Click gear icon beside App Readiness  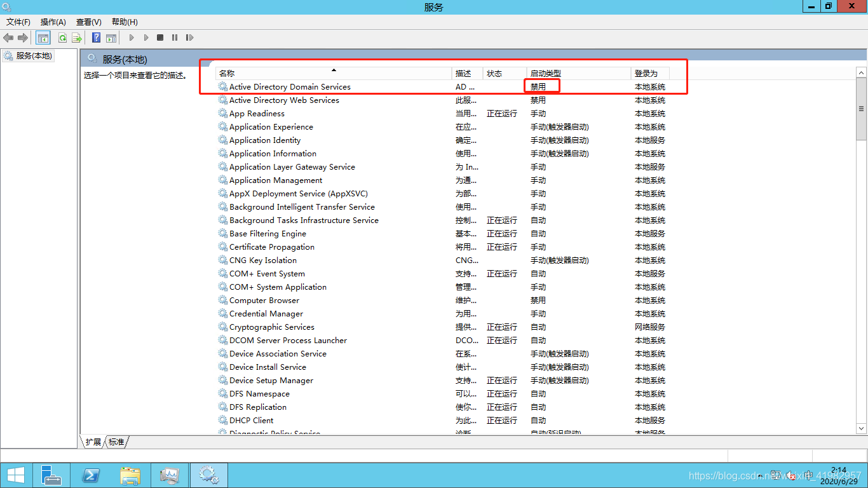coord(223,114)
